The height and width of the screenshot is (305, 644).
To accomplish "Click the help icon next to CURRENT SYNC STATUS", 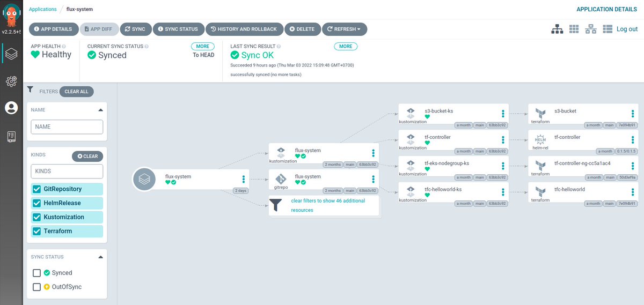I will tap(147, 47).
